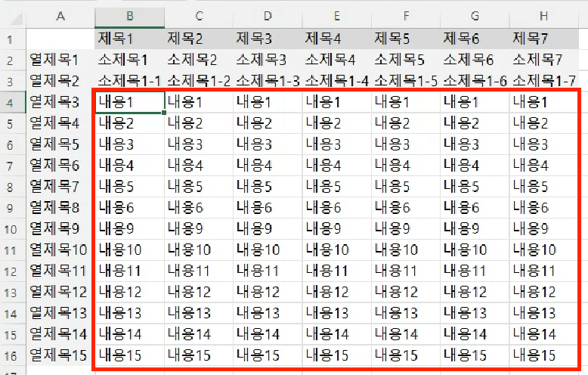Screen dimensions: 588x375
Task: Click cell F8 containing 내용5
Action: [406, 187]
